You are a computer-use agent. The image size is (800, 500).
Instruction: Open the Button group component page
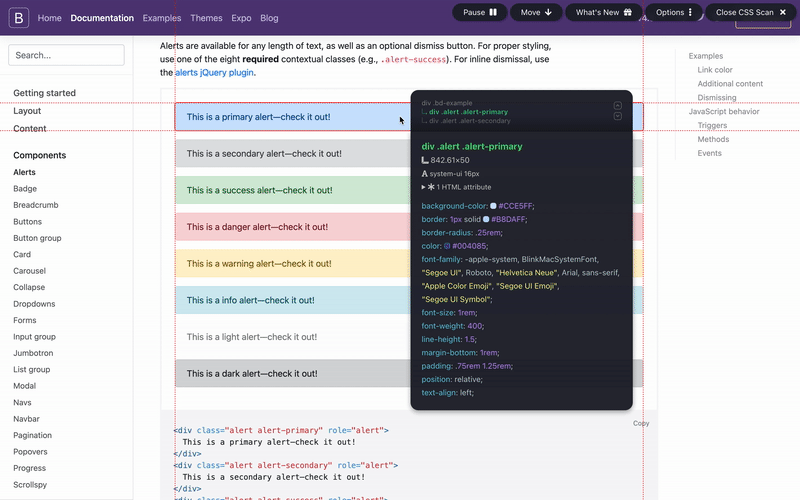click(x=37, y=238)
